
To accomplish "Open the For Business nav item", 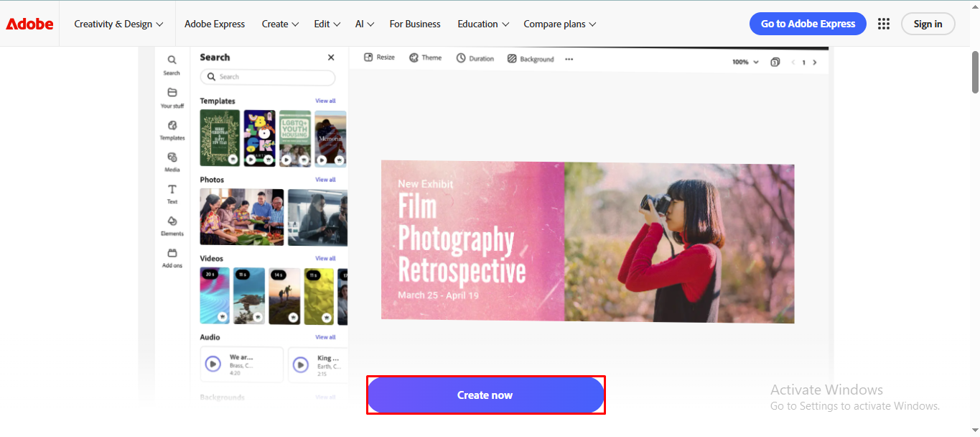I will tap(416, 24).
